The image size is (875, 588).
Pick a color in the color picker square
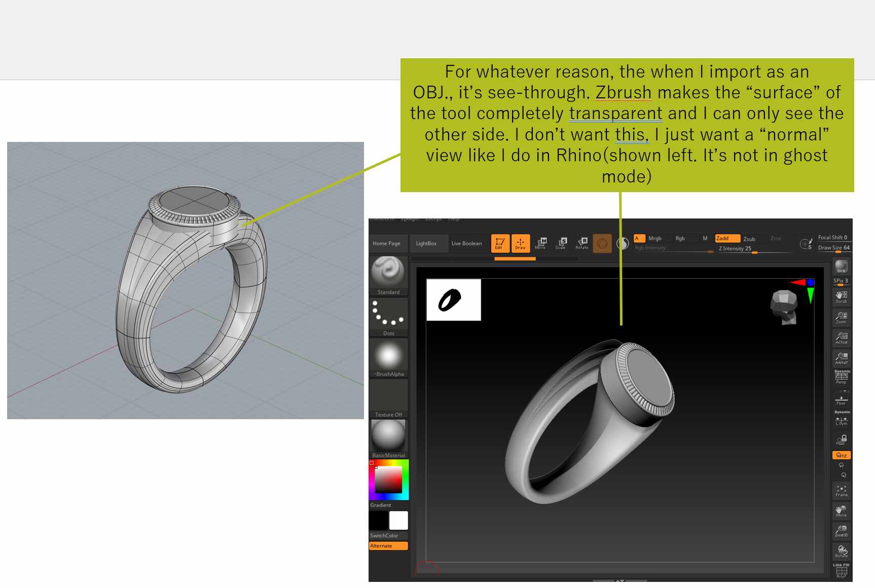click(388, 480)
